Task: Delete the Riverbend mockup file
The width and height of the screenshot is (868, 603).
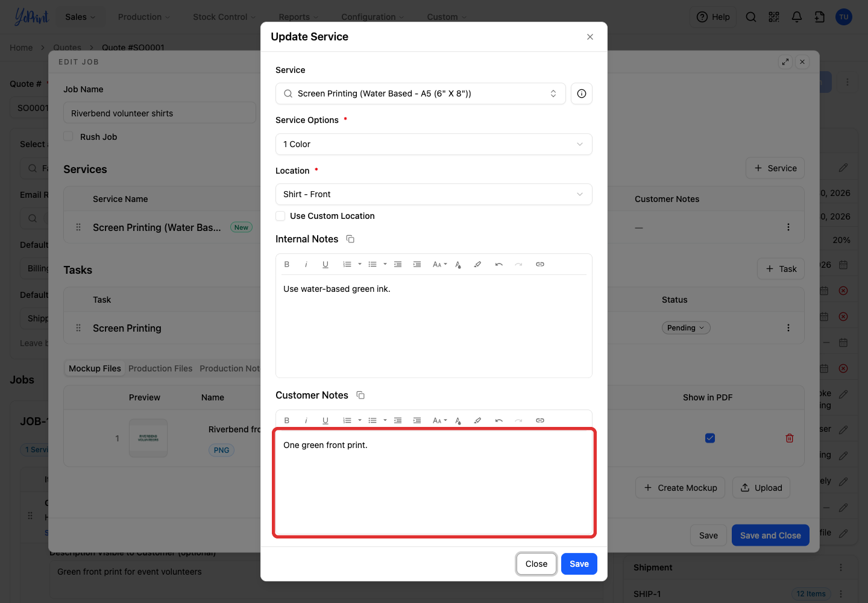Action: [x=790, y=438]
